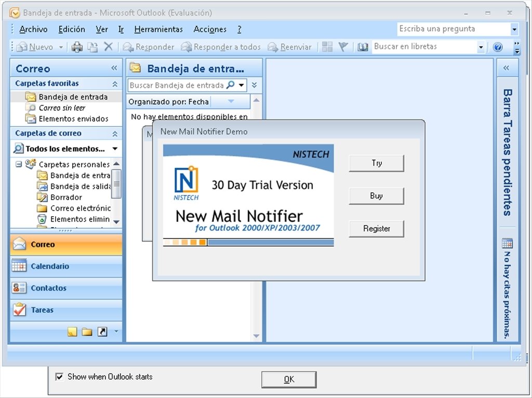The height and width of the screenshot is (398, 532).
Task: Click the Responder reply button
Action: point(149,47)
